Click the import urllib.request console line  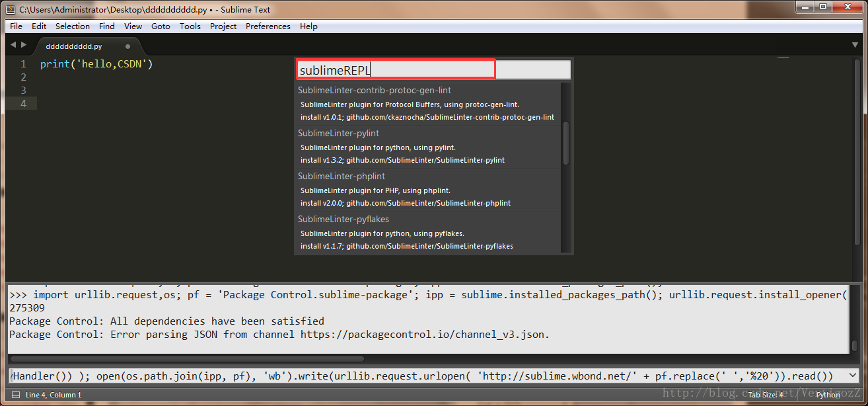428,295
